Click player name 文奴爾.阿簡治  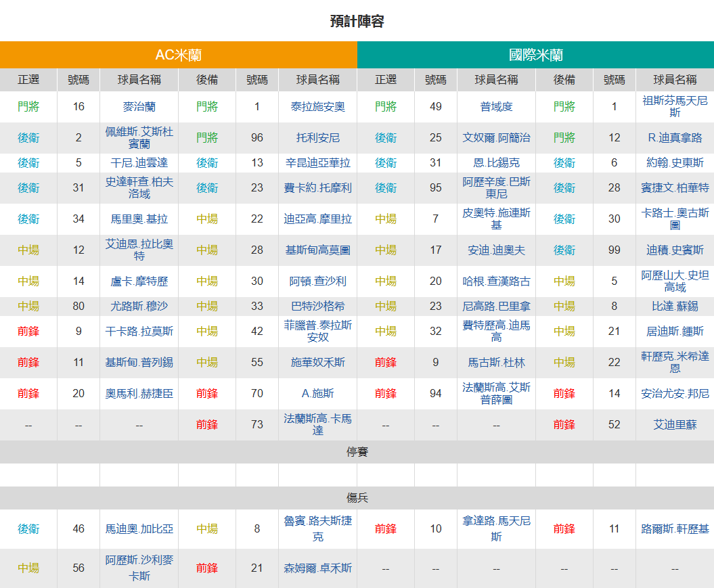(x=496, y=137)
